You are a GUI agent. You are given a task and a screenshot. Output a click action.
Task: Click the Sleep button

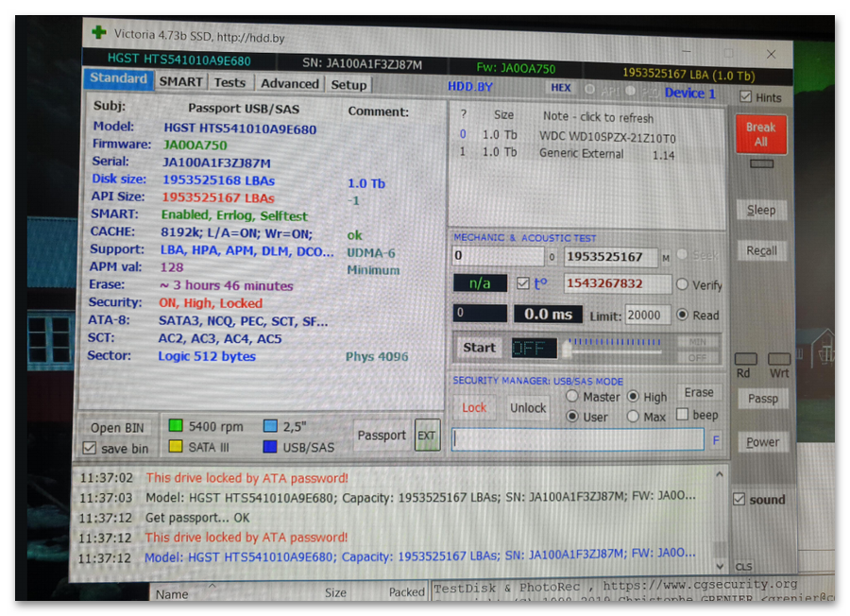click(x=761, y=210)
